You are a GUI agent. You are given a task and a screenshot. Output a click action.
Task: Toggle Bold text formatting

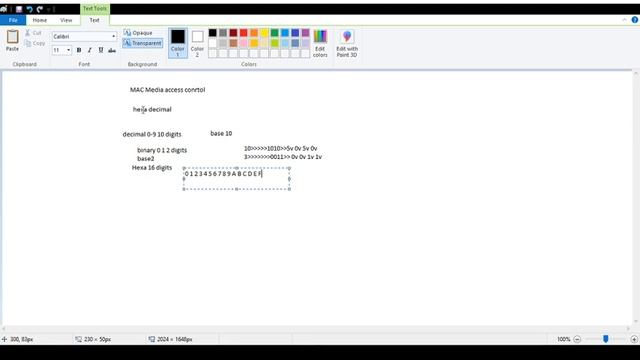[x=79, y=50]
